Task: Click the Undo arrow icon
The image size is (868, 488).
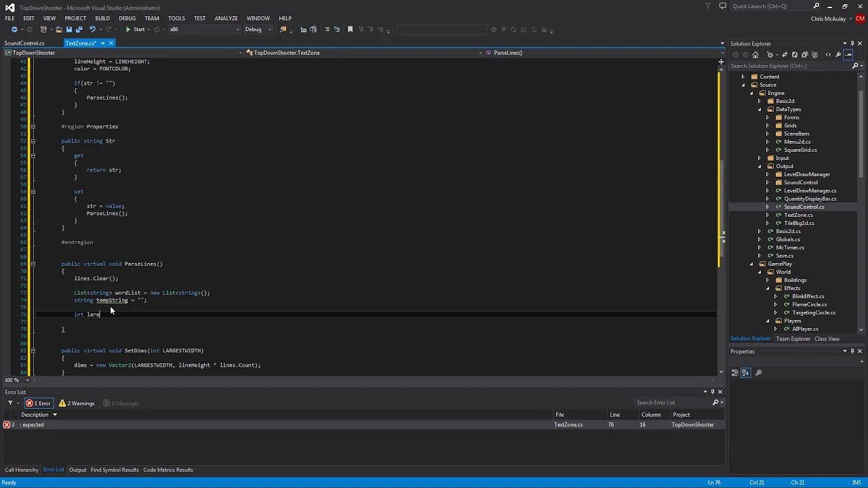Action: tap(92, 30)
